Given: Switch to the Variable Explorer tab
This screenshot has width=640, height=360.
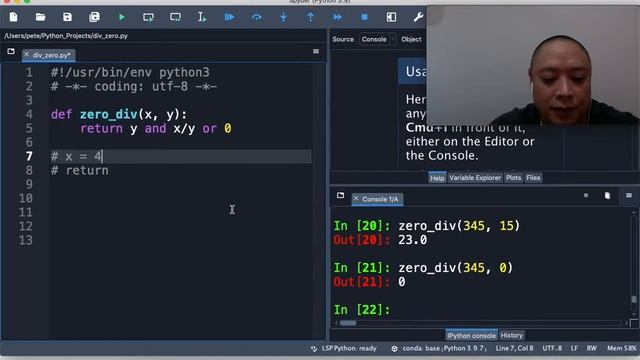Looking at the screenshot, I should tap(475, 178).
